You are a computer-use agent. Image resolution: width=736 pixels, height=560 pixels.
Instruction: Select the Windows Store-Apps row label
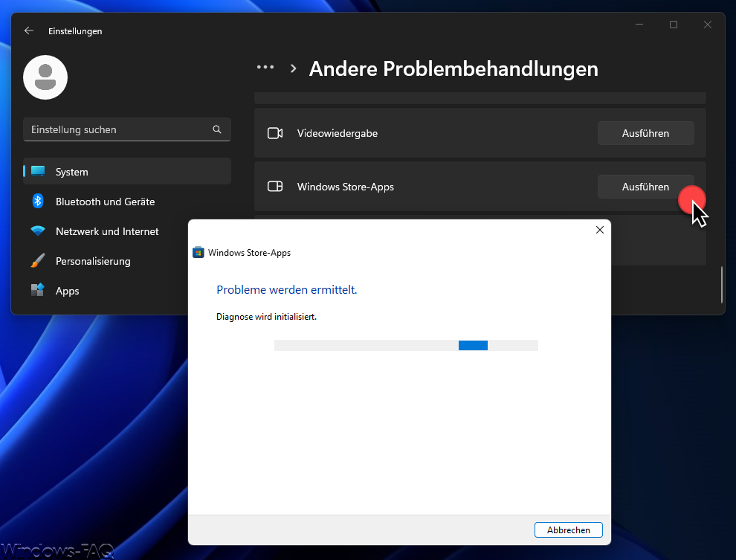(346, 187)
